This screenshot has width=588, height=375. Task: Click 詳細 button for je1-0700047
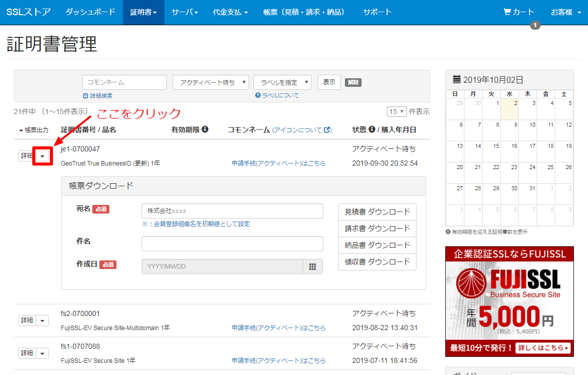26,156
